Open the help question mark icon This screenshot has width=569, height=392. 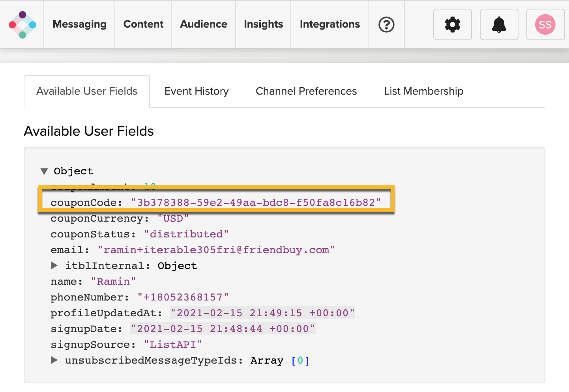click(x=386, y=24)
